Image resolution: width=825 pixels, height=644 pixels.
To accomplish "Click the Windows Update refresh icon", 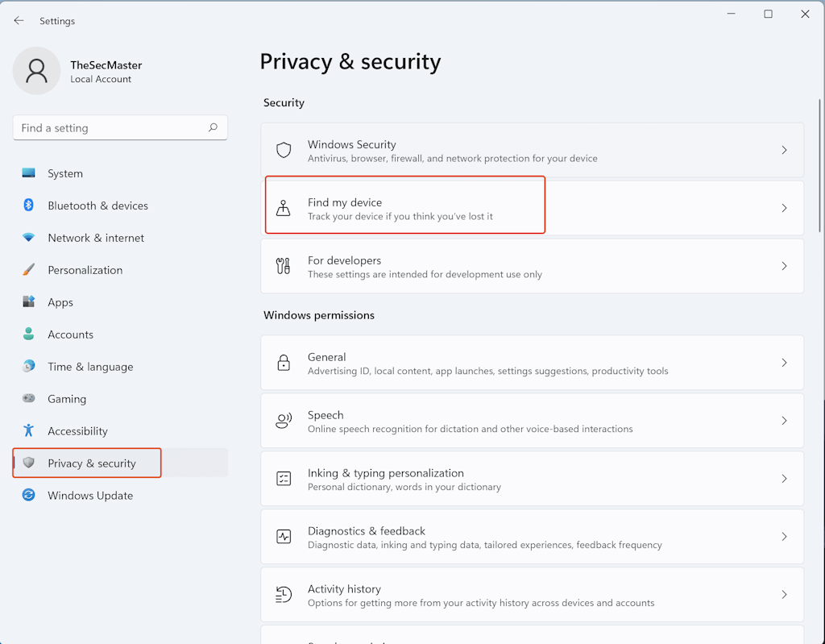I will pos(28,495).
